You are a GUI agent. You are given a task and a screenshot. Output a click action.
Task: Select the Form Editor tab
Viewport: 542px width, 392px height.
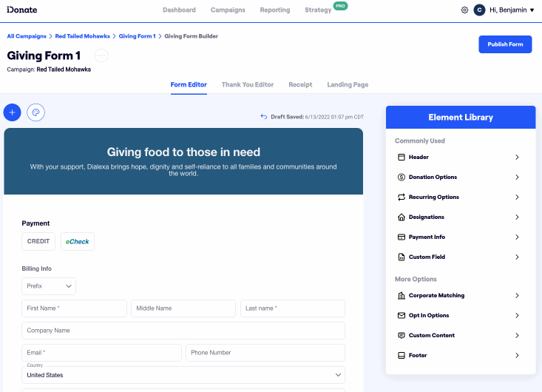[189, 85]
